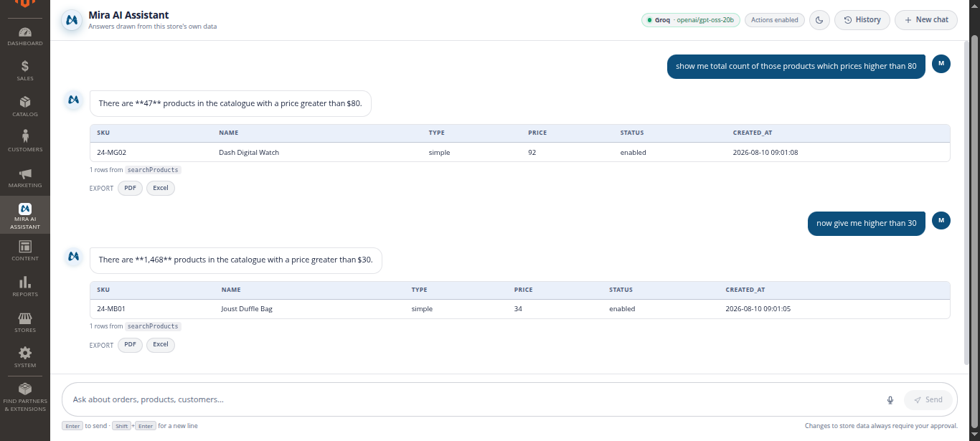This screenshot has height=441, width=980.
Task: Click the Mira avatar beside the 1,468 products answer
Action: click(72, 257)
